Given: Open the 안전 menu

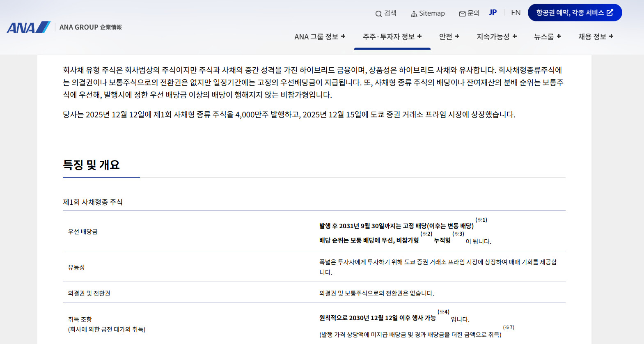Looking at the screenshot, I should pos(449,37).
